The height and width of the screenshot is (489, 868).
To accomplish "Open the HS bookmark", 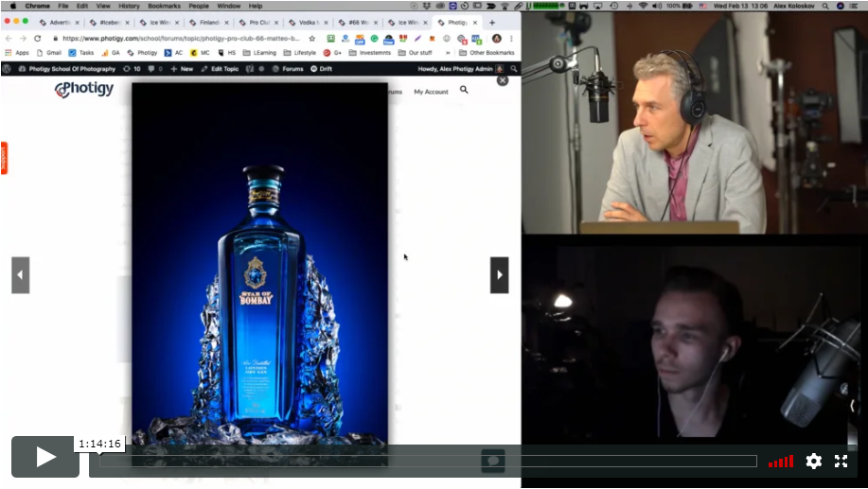I will (227, 53).
